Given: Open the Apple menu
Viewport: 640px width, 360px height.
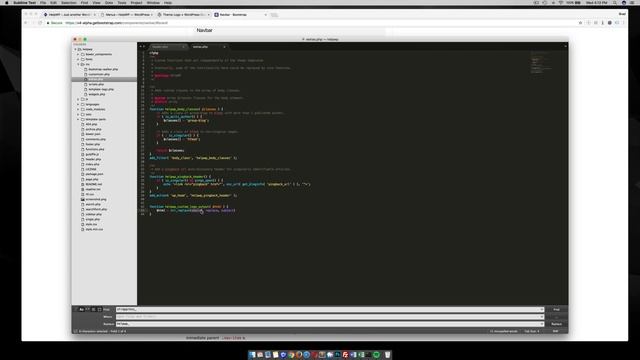Looking at the screenshot, I should [6, 2].
